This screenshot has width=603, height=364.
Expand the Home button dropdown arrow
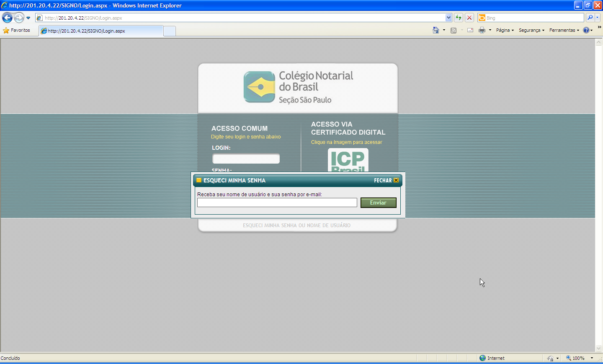coord(444,30)
